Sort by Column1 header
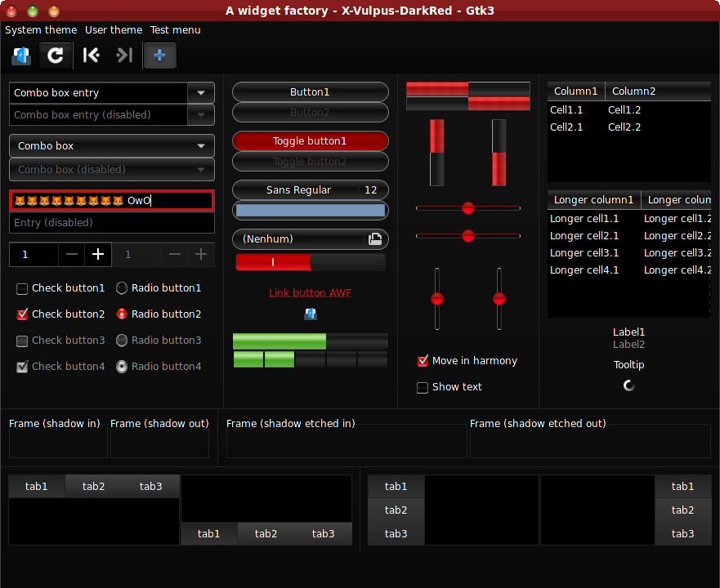Screen dimensions: 720x588 tap(576, 91)
